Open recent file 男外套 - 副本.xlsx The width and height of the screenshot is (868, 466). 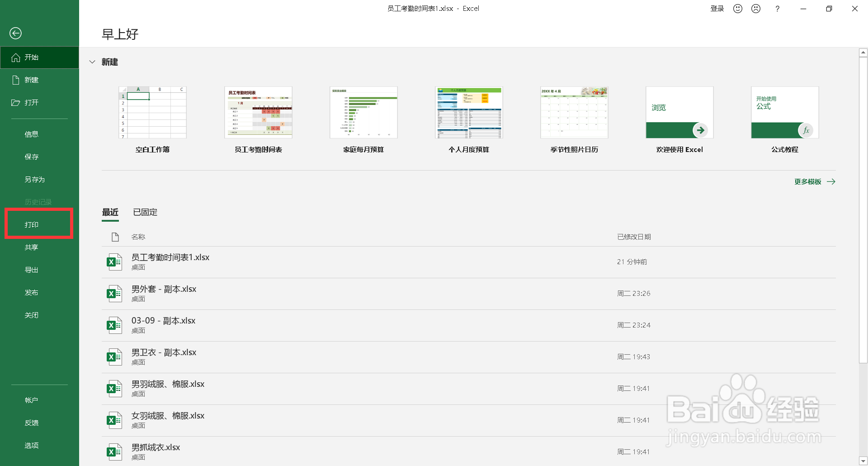pyautogui.click(x=468, y=294)
